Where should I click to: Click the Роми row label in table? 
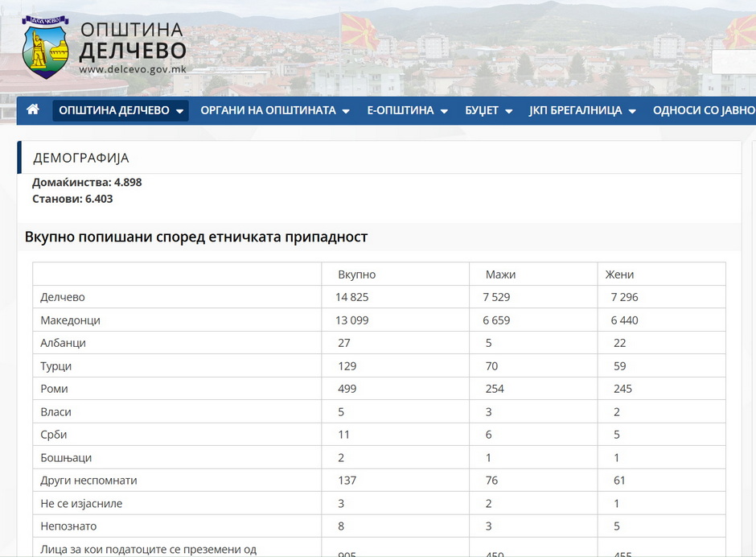coord(55,389)
